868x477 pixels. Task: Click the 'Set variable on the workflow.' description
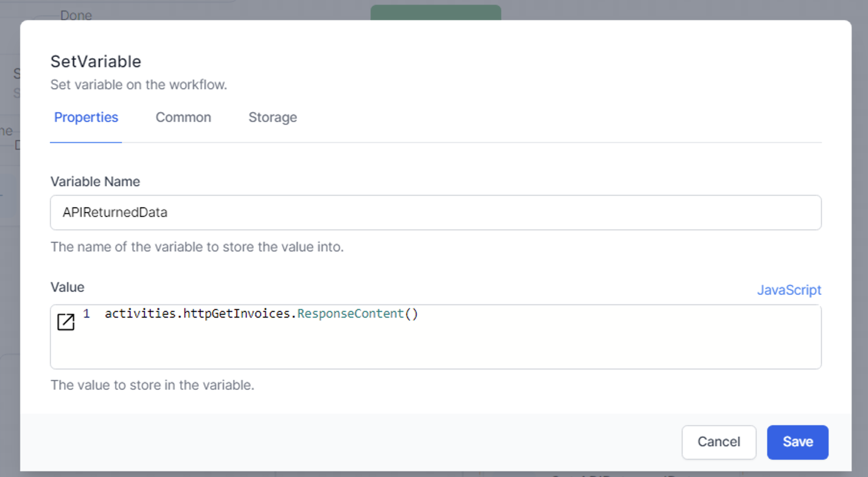pos(139,84)
